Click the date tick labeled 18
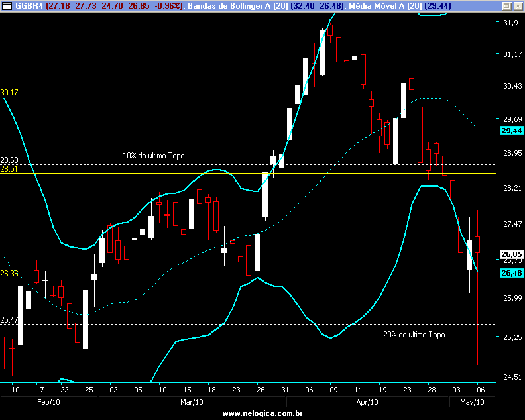 211,390
